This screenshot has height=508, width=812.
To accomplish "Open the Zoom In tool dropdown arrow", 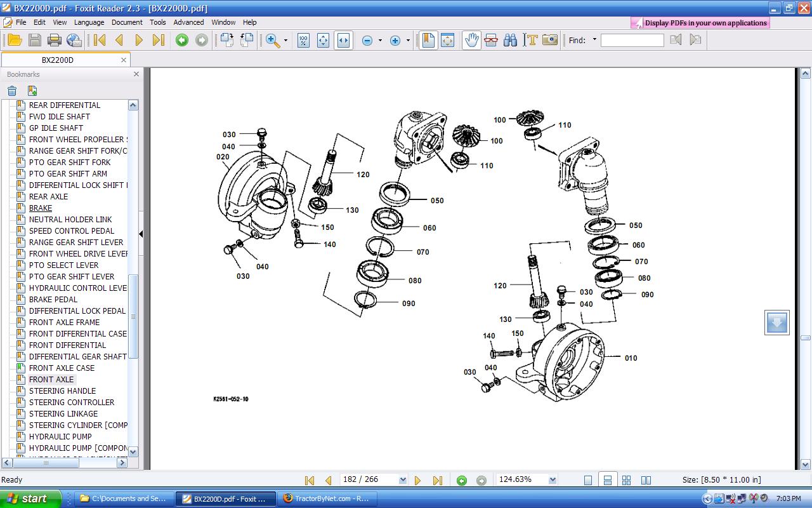I will pos(285,40).
